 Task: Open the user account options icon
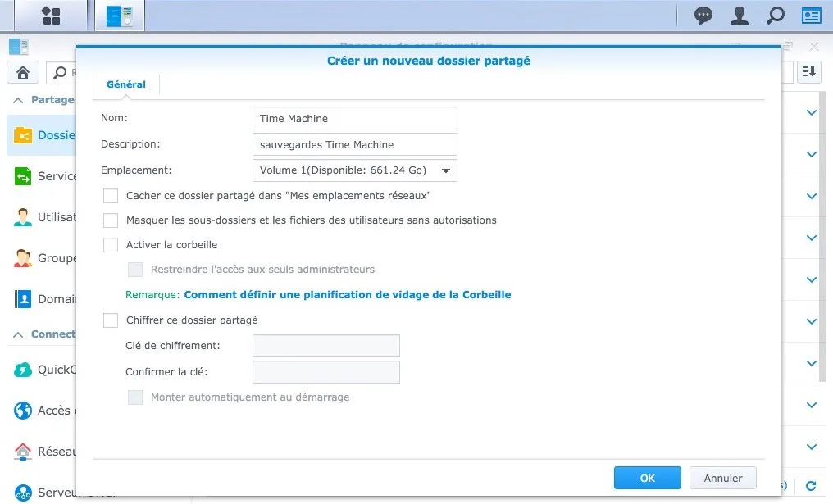pyautogui.click(x=740, y=16)
